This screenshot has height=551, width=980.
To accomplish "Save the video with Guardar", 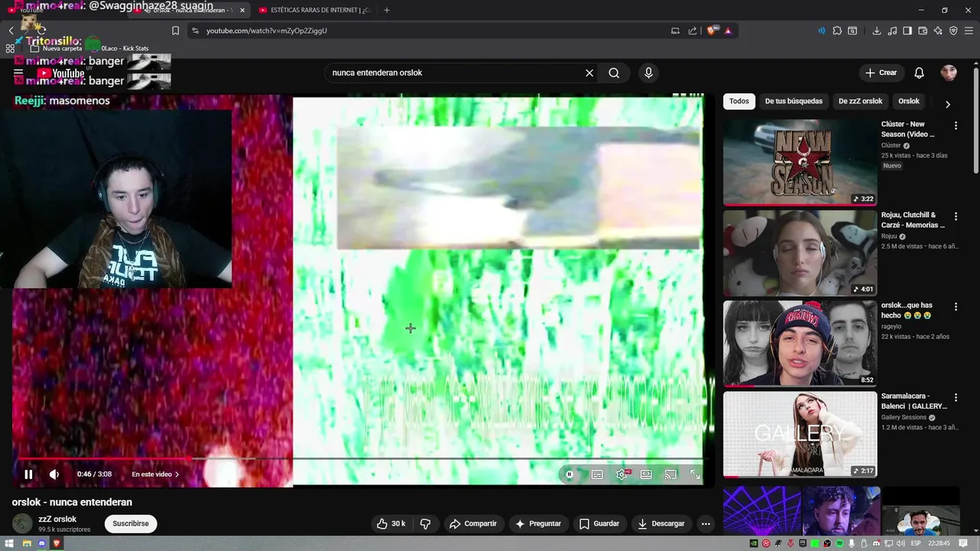I will coord(599,523).
